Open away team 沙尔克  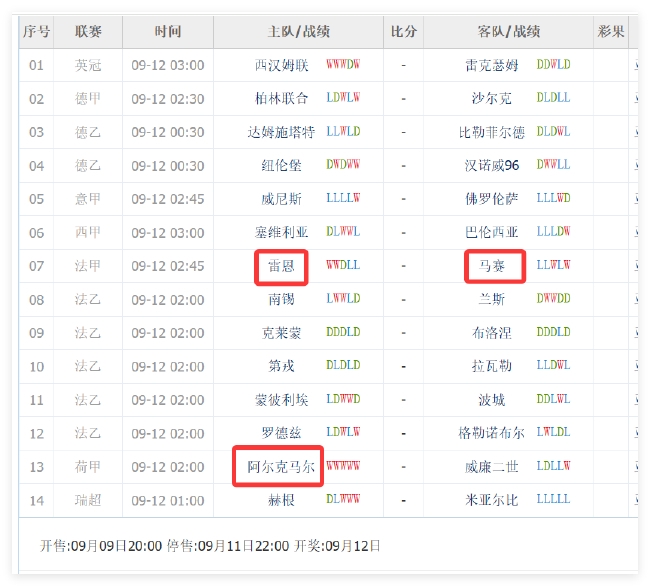click(492, 99)
